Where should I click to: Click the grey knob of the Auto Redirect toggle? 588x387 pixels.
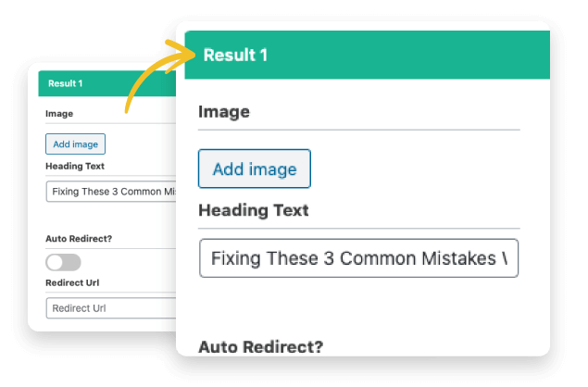(55, 262)
